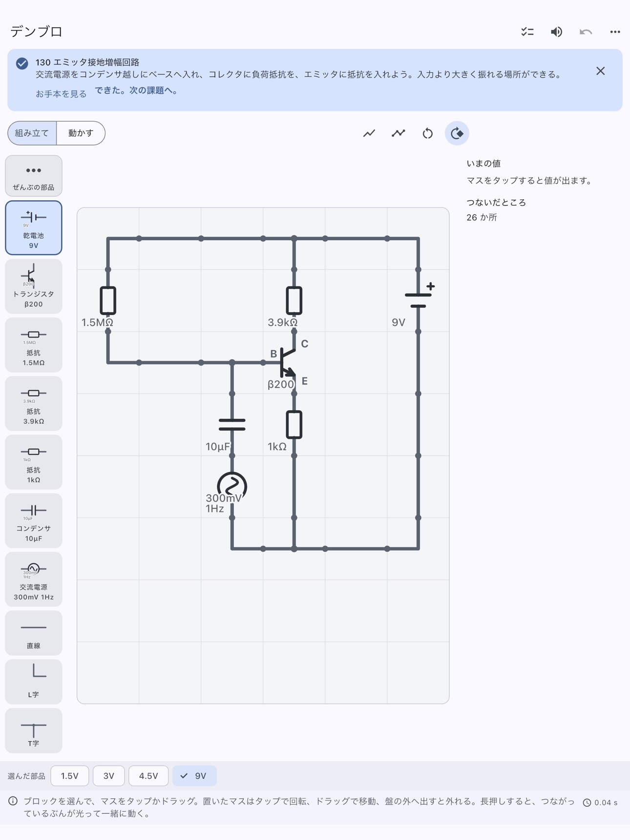
Task: Close the blue task banner
Action: click(600, 71)
